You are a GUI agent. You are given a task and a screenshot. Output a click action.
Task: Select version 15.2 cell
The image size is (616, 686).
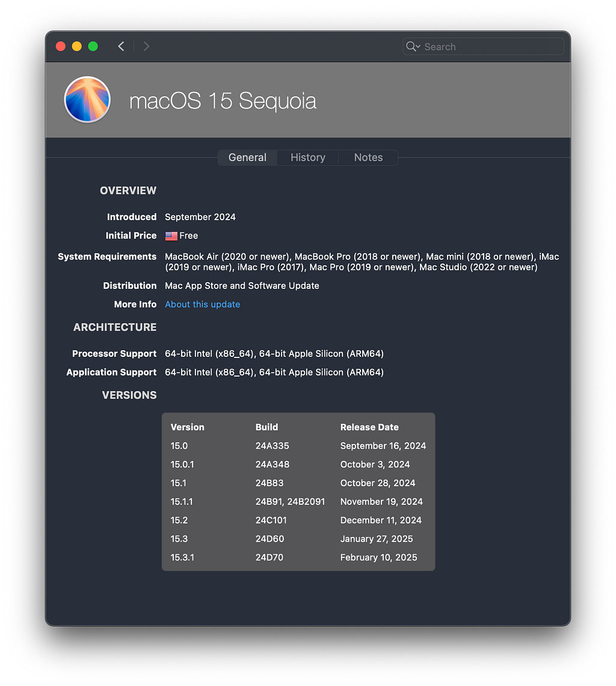click(x=179, y=520)
